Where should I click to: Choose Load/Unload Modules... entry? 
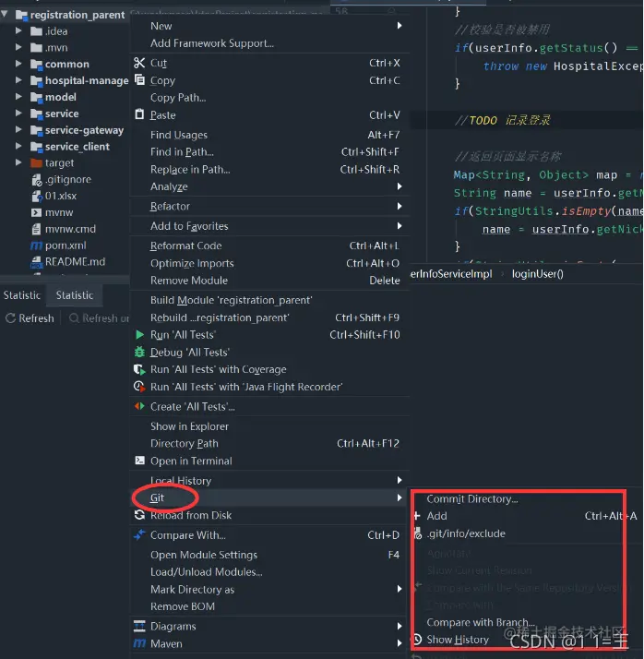click(269, 572)
